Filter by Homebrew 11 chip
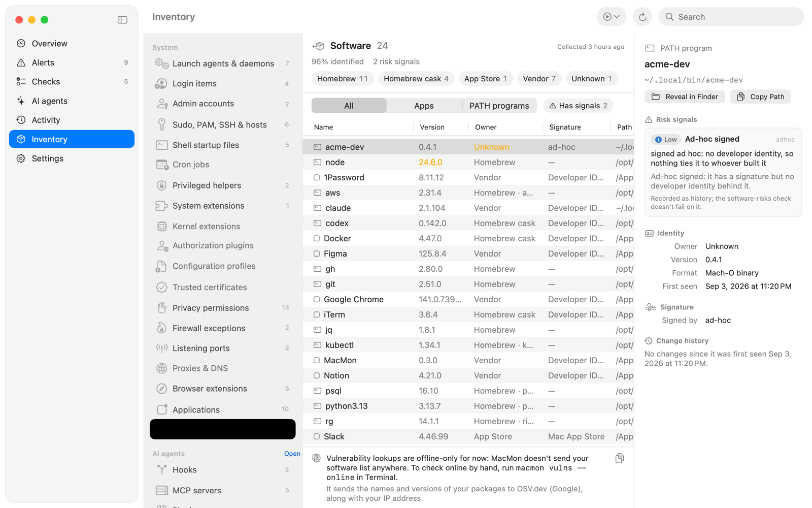 [x=343, y=79]
